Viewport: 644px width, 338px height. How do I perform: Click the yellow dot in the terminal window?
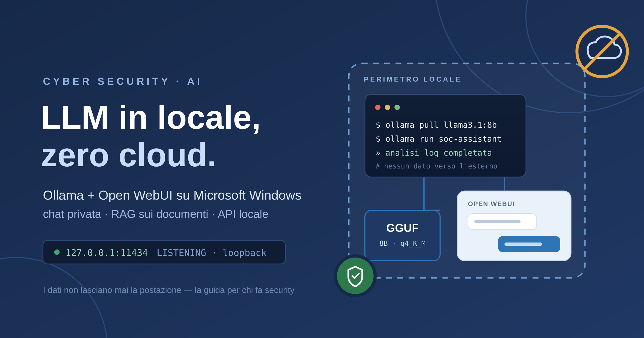click(387, 107)
